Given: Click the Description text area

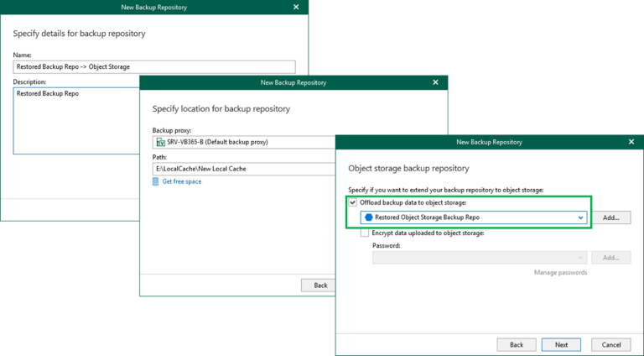Looking at the screenshot, I should point(77,121).
